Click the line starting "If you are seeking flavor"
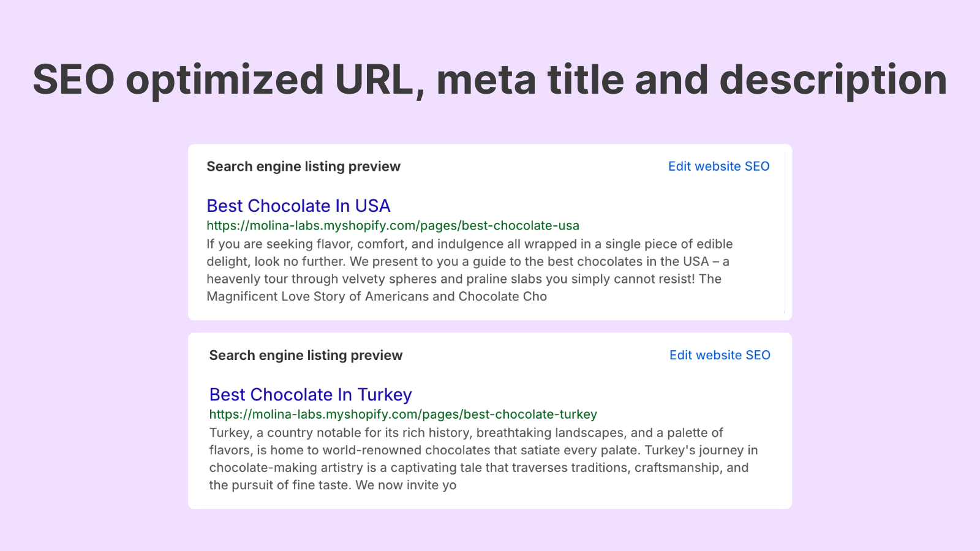 point(469,244)
